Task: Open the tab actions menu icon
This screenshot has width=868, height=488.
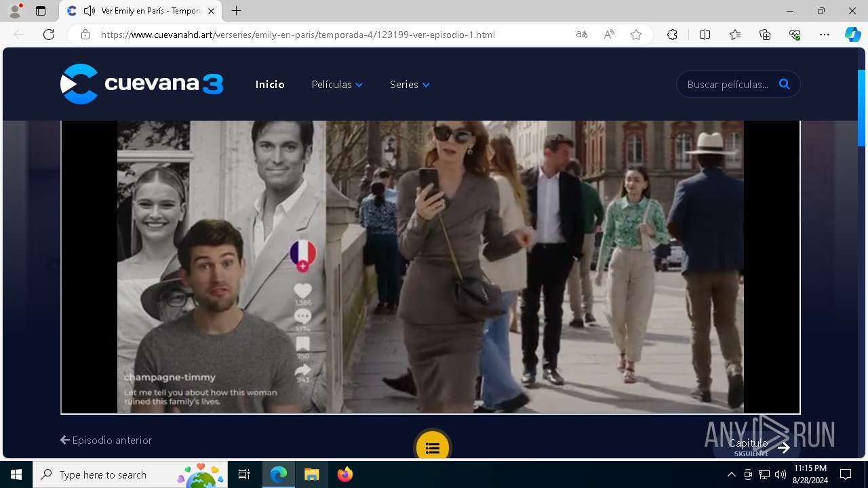Action: (x=41, y=11)
